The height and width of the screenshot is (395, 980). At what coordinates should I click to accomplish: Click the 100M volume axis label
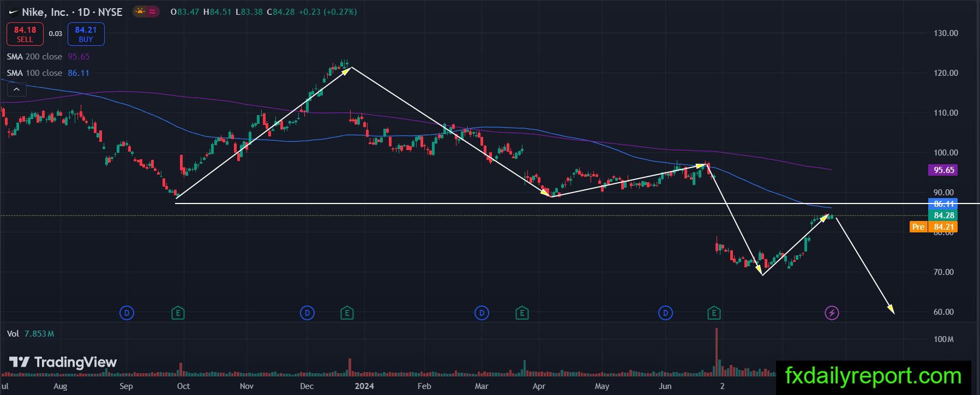pos(943,339)
